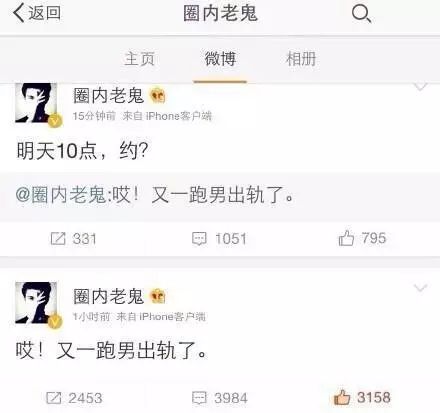Image resolution: width=440 pixels, height=413 pixels.
Task: Expand options chevron on second post
Action: [420, 288]
